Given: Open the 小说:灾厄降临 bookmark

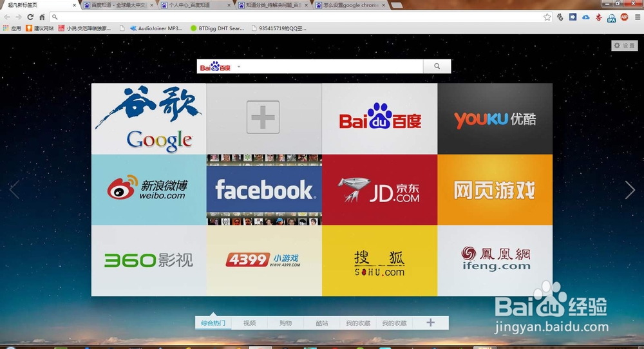Looking at the screenshot, I should click(x=84, y=28).
